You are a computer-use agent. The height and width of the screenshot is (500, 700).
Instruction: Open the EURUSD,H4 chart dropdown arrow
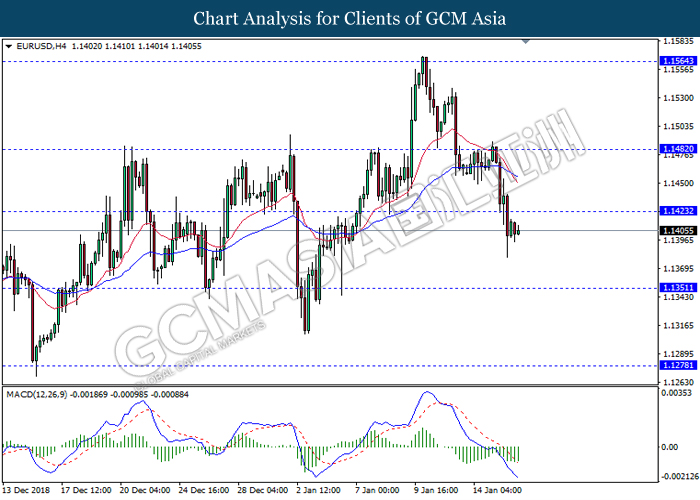(x=8, y=46)
